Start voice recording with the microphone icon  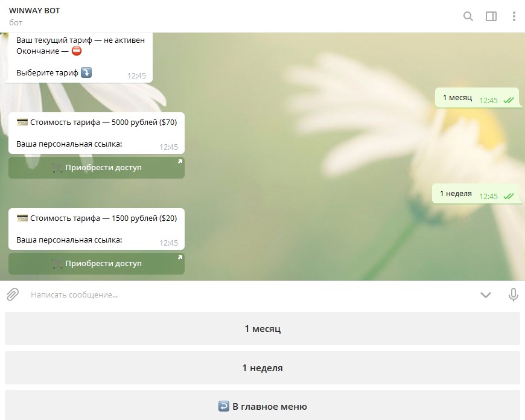(x=514, y=294)
